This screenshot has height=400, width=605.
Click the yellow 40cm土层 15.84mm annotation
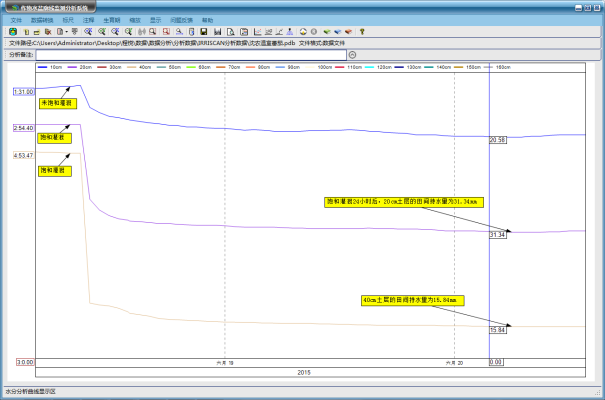click(x=412, y=300)
